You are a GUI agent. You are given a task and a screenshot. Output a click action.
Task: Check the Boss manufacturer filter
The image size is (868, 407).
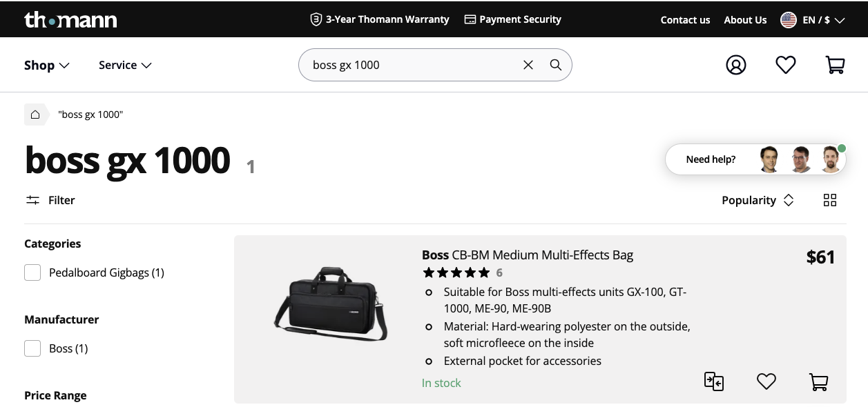pos(32,348)
